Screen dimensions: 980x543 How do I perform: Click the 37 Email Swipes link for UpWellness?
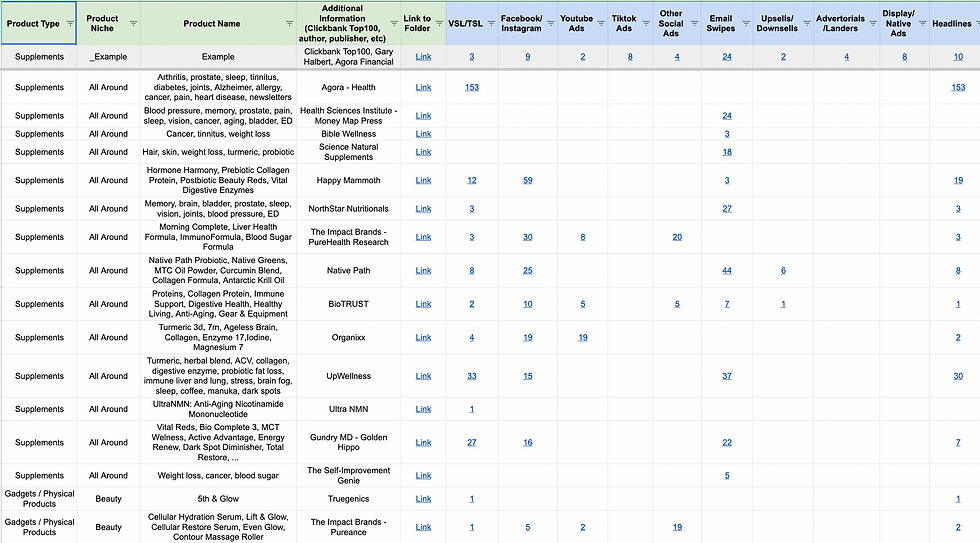727,376
